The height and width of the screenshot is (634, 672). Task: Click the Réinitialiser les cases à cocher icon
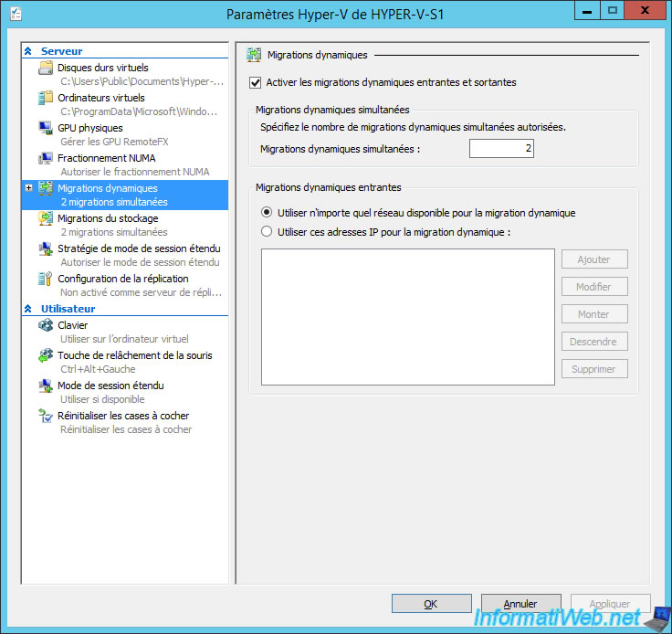46,416
